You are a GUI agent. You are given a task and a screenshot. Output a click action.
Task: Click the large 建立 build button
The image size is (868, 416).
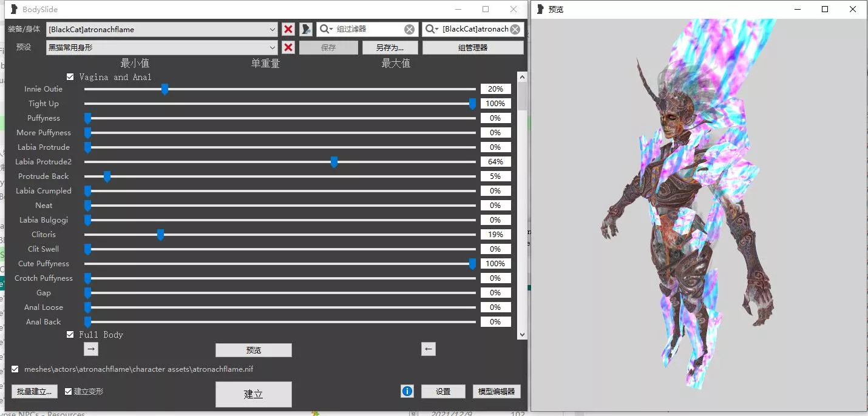coord(254,394)
